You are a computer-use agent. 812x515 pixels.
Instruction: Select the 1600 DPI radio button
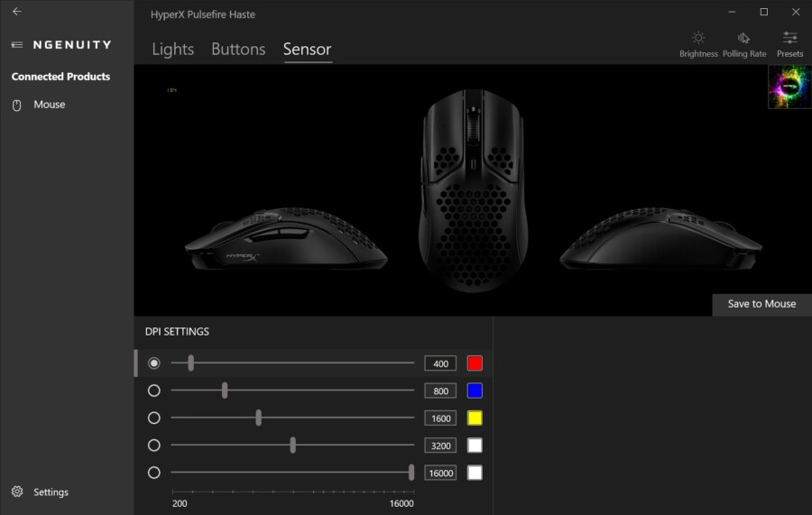[x=153, y=418]
